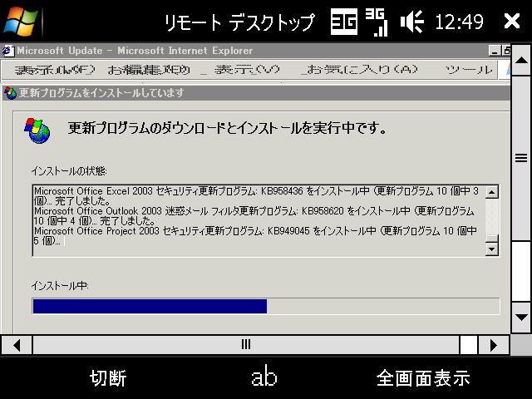532x399 pixels.
Task: Open the ファイル(F) menu
Action: [56, 70]
